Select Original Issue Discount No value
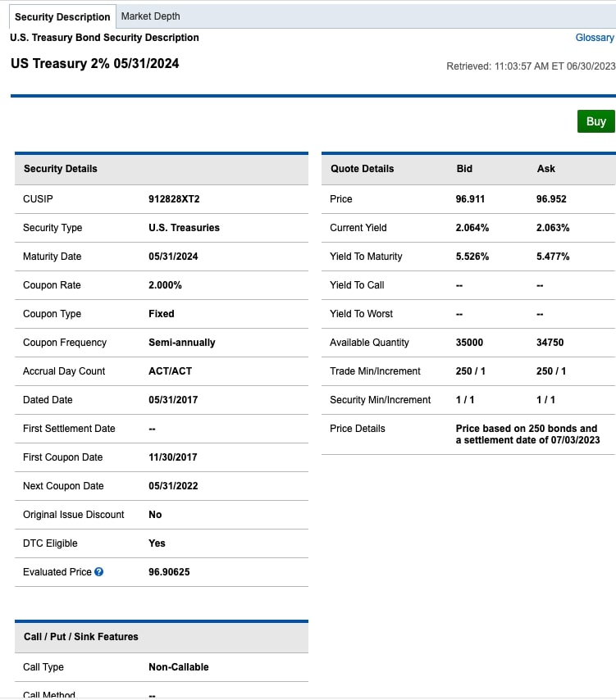Image resolution: width=616 pixels, height=700 pixels. click(155, 515)
